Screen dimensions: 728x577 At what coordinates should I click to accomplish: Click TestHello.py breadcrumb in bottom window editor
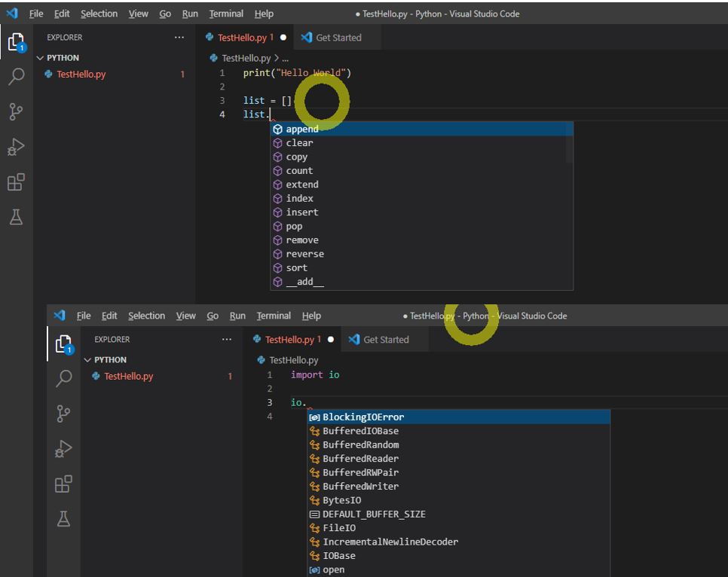tap(293, 360)
